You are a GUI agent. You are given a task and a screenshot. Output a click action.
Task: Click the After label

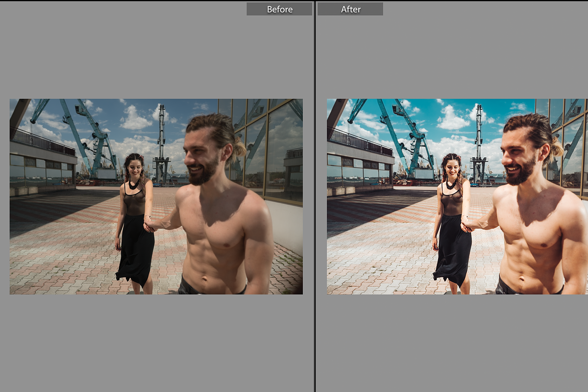350,9
